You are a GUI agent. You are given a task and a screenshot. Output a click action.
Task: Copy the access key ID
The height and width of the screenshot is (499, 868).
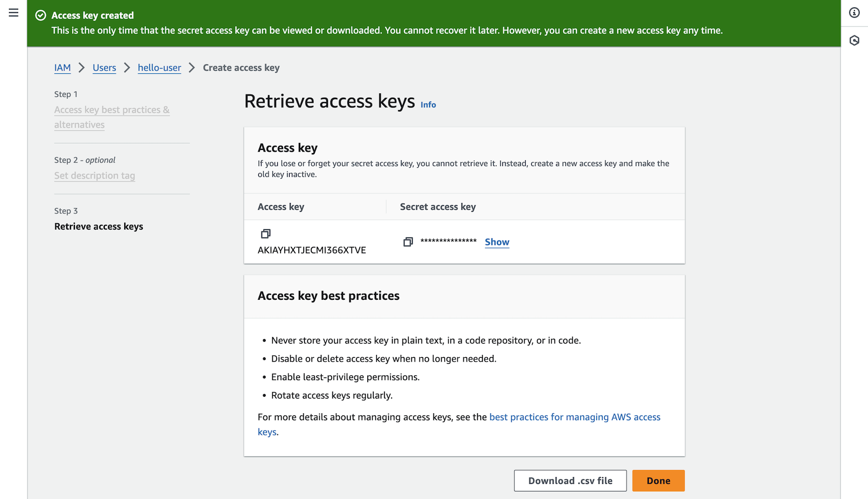pyautogui.click(x=266, y=233)
